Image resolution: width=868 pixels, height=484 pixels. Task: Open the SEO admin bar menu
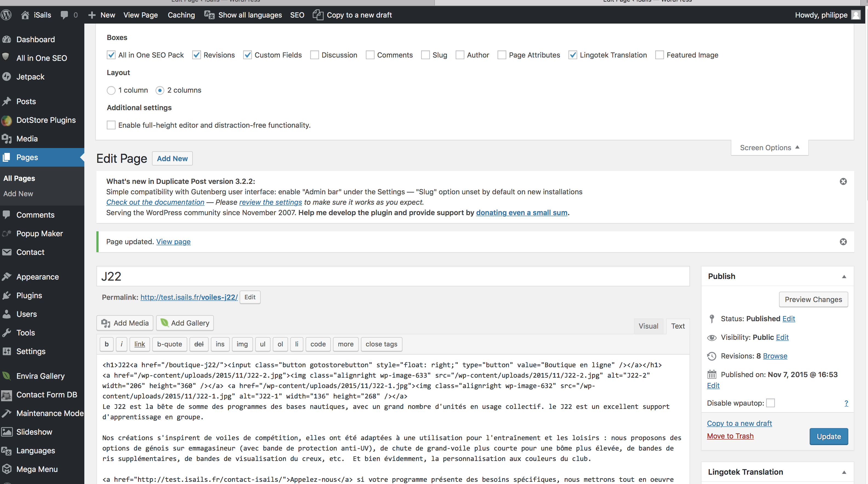point(297,15)
